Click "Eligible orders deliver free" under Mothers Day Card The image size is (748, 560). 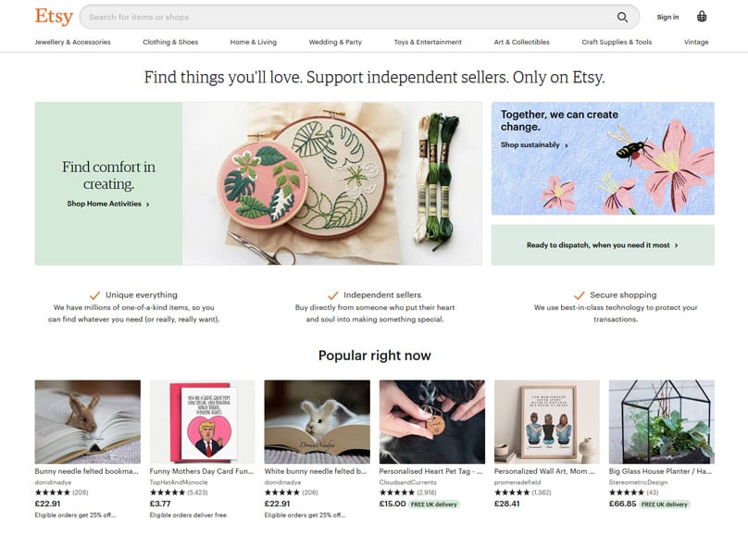187,515
